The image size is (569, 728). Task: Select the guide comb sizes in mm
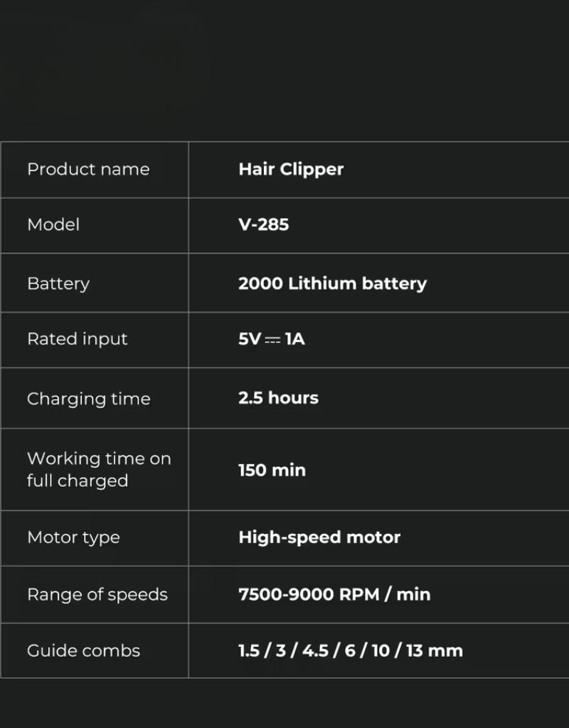(350, 651)
